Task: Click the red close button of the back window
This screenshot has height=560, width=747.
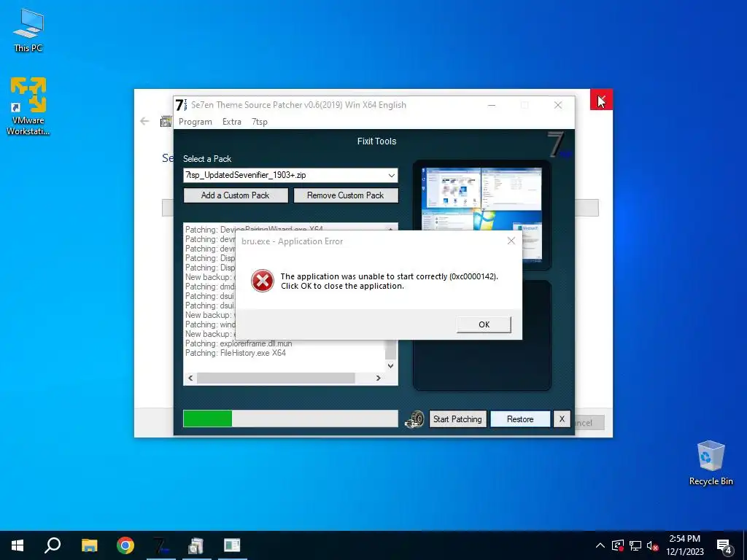Action: (601, 100)
